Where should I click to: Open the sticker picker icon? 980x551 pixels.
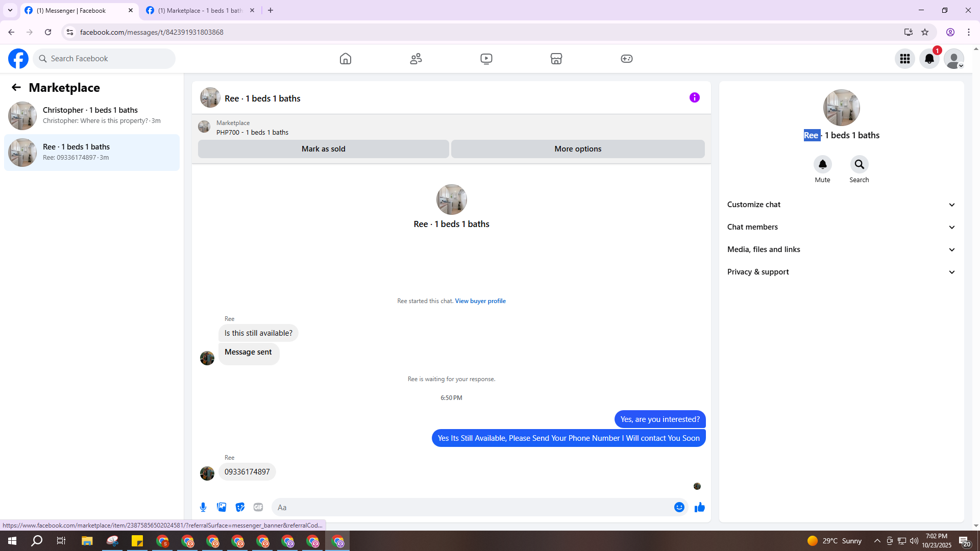point(240,507)
